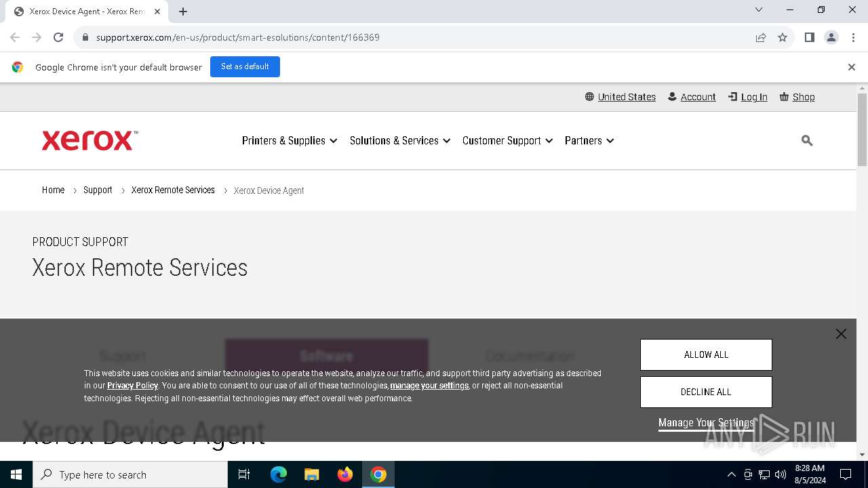
Task: Close the cookie consent banner
Action: pyautogui.click(x=841, y=333)
